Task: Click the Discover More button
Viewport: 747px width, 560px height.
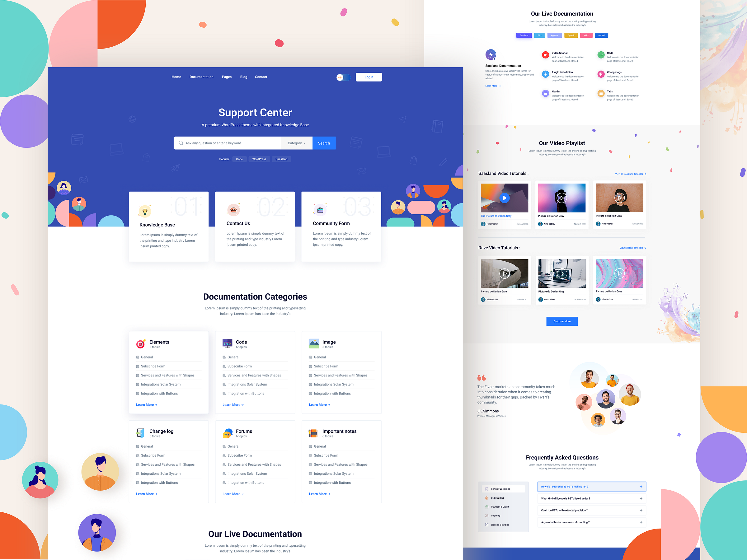Action: pos(562,320)
